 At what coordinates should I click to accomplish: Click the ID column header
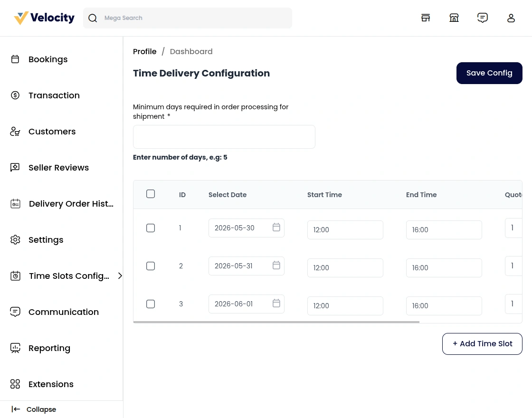pyautogui.click(x=182, y=195)
